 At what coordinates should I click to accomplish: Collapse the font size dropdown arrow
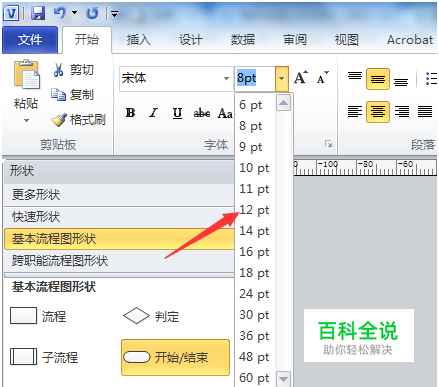(x=282, y=79)
